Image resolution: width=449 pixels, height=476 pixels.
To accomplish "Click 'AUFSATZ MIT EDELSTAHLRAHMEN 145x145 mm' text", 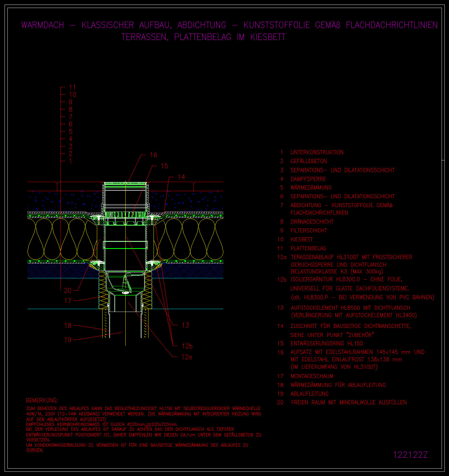I will coord(350,352).
